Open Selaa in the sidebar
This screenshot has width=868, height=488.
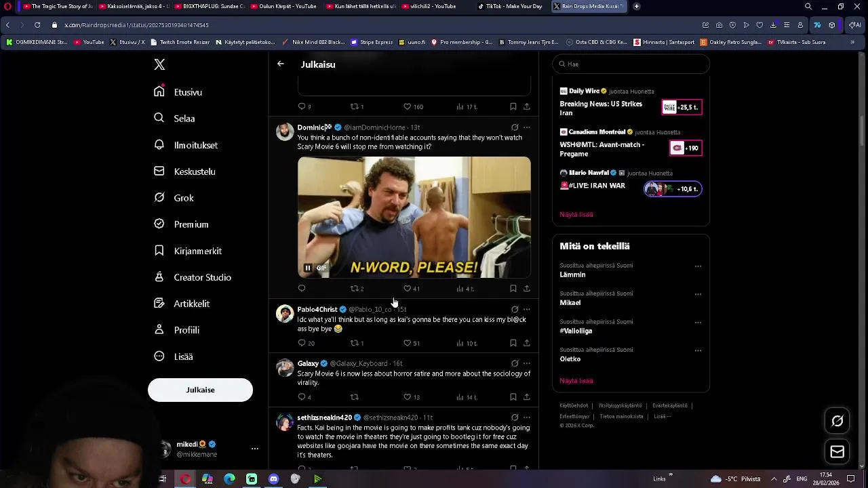pyautogui.click(x=175, y=119)
